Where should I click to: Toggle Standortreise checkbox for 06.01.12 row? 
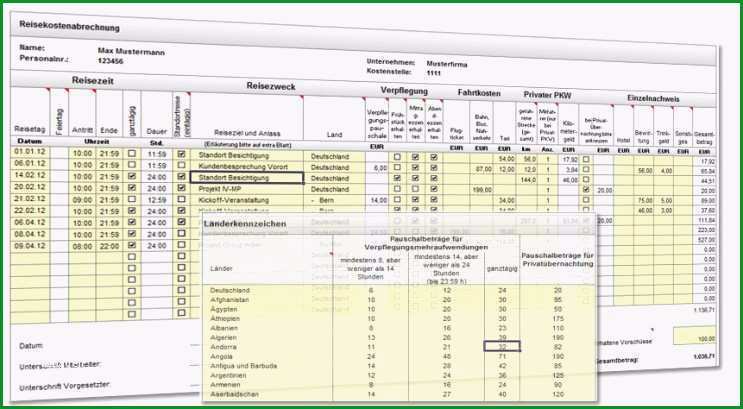click(x=181, y=165)
